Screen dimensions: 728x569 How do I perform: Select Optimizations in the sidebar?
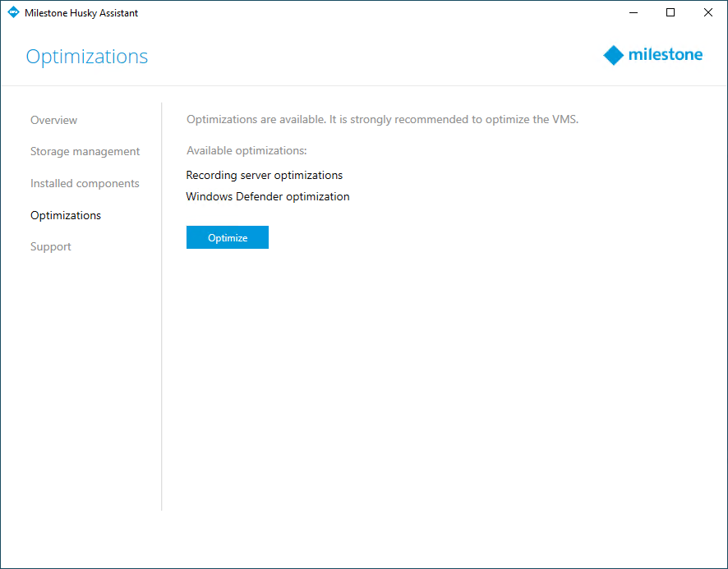click(x=66, y=215)
